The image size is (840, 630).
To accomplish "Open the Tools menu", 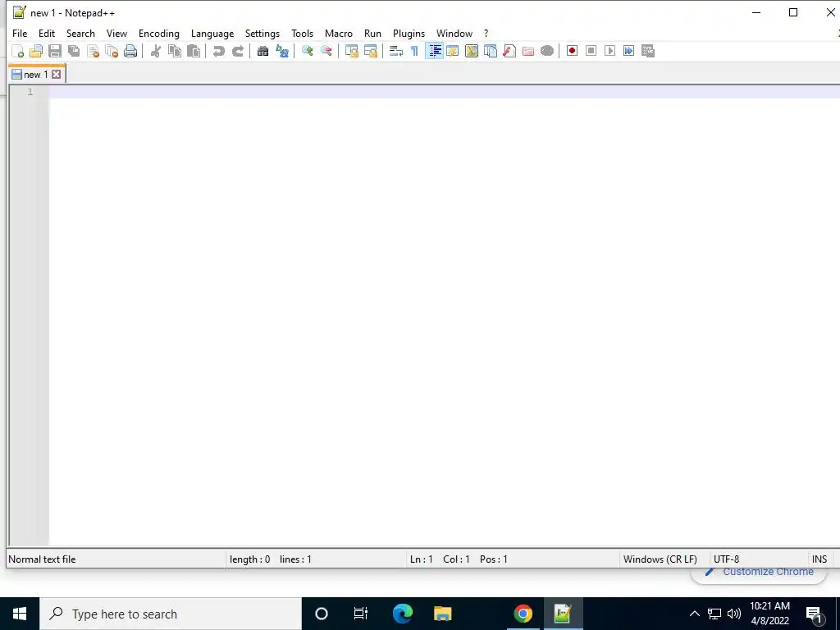I will (302, 33).
